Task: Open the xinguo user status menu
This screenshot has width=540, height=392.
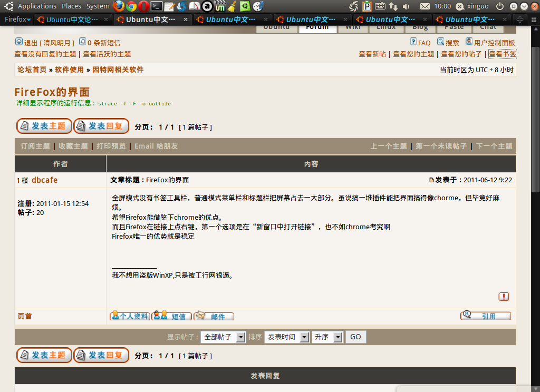Action: click(x=472, y=6)
